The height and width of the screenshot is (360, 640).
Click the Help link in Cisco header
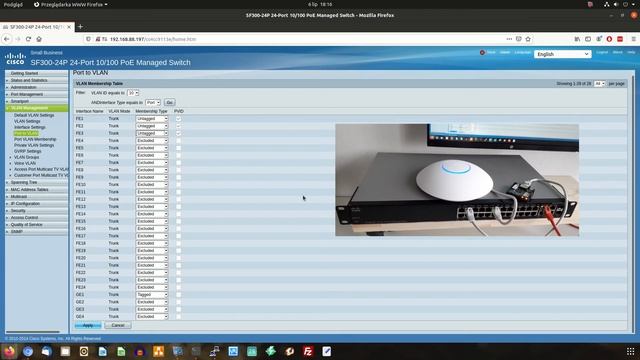click(x=631, y=52)
